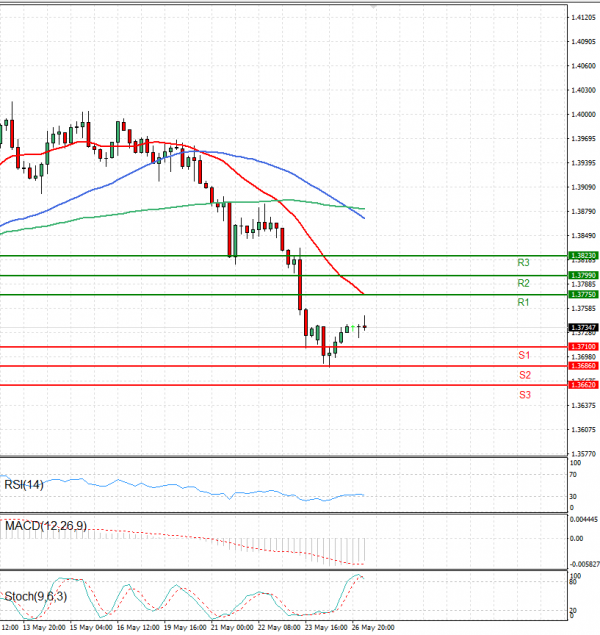Select the current price 1.37347 tag
Screen dimensions: 600x635
(583, 327)
